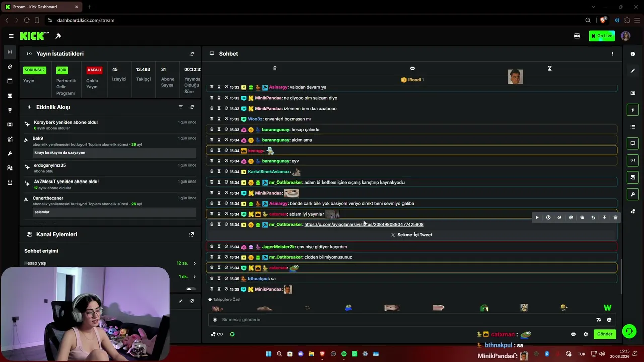Click the subscription icon left of Go Live
The height and width of the screenshot is (362, 644).
pos(577,36)
